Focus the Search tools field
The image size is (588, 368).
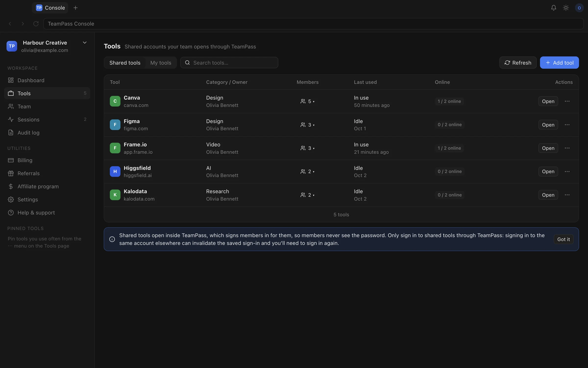pos(229,63)
